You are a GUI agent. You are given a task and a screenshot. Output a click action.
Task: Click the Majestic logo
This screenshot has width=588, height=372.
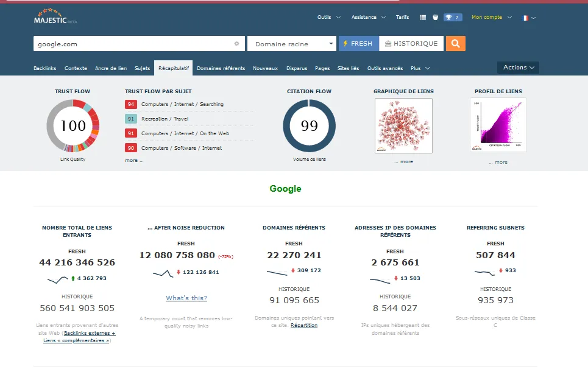pos(55,16)
